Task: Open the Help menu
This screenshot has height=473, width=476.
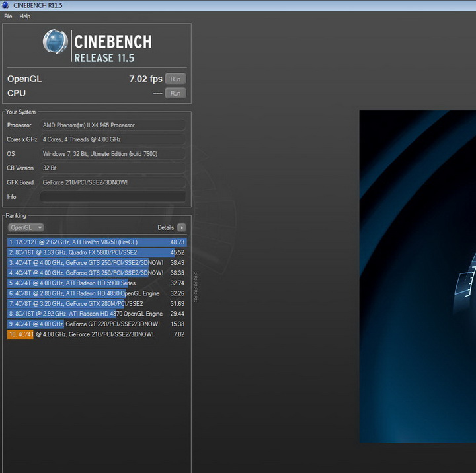Action: [x=25, y=17]
